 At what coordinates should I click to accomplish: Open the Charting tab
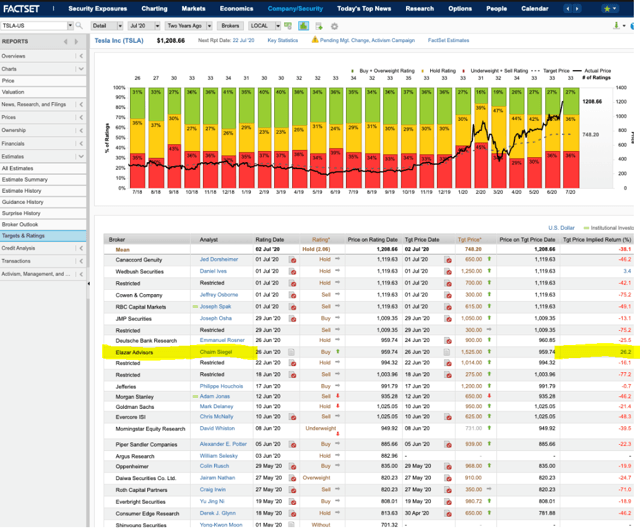coord(154,9)
